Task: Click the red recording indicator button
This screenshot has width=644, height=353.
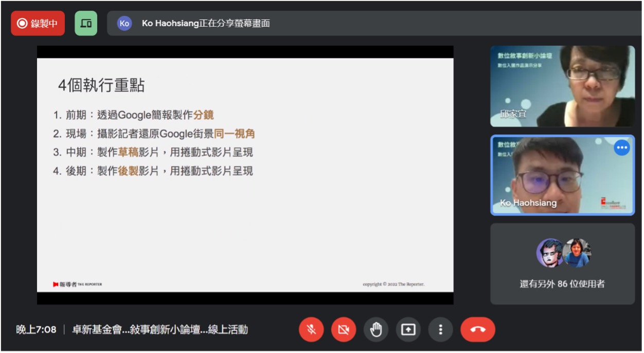Action: tap(38, 24)
